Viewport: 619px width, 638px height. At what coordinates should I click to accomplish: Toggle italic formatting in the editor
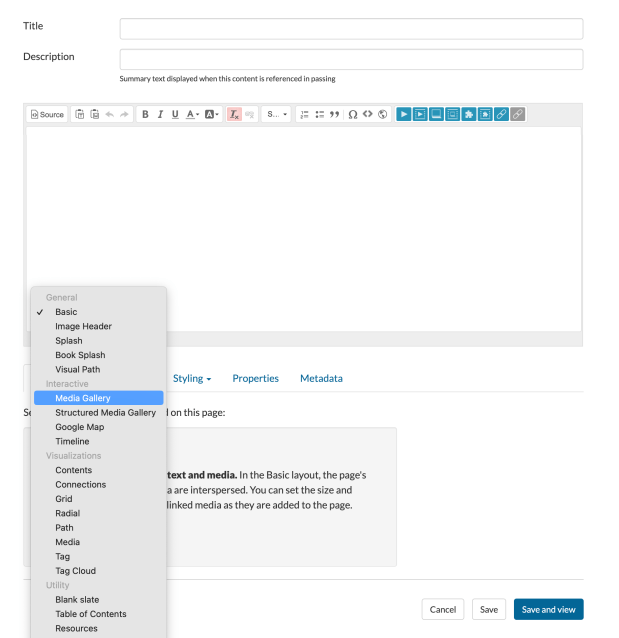coord(160,115)
